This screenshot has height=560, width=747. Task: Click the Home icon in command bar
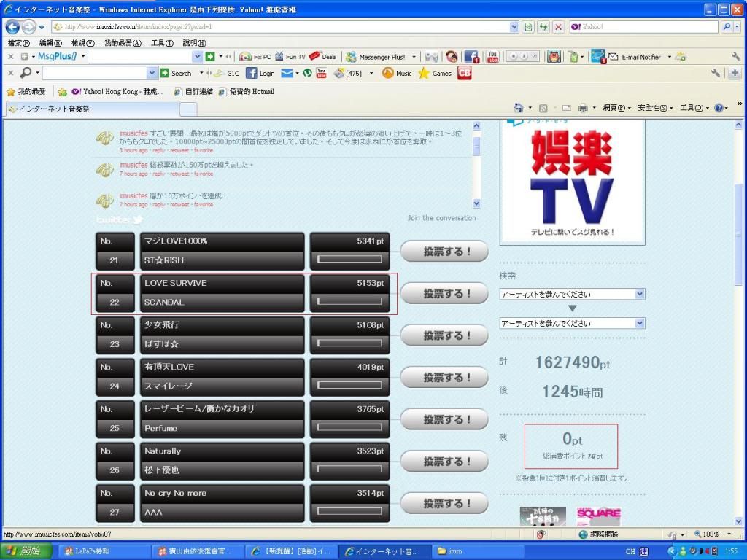519,108
